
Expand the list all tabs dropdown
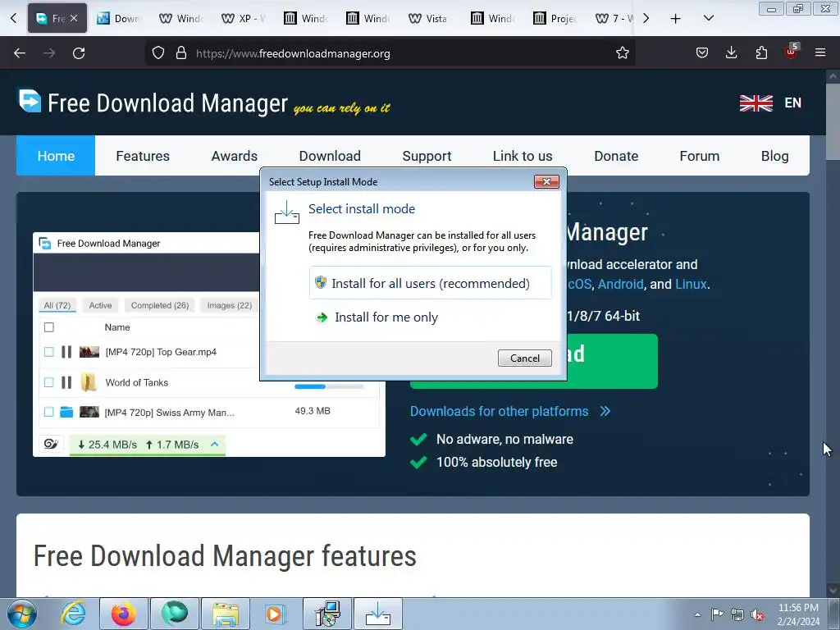pyautogui.click(x=708, y=18)
